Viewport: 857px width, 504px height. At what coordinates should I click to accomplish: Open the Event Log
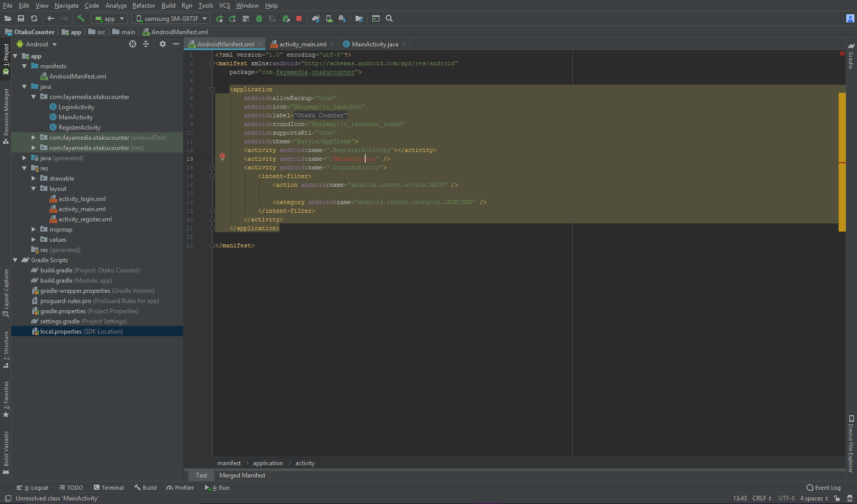point(823,488)
